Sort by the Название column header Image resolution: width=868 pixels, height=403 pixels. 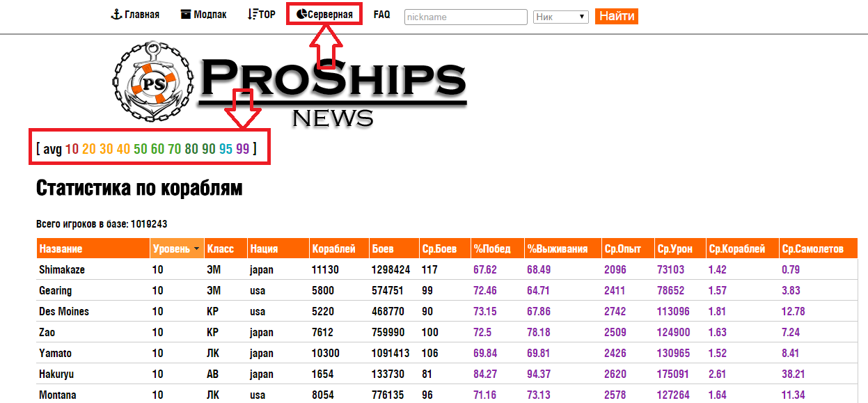point(61,249)
